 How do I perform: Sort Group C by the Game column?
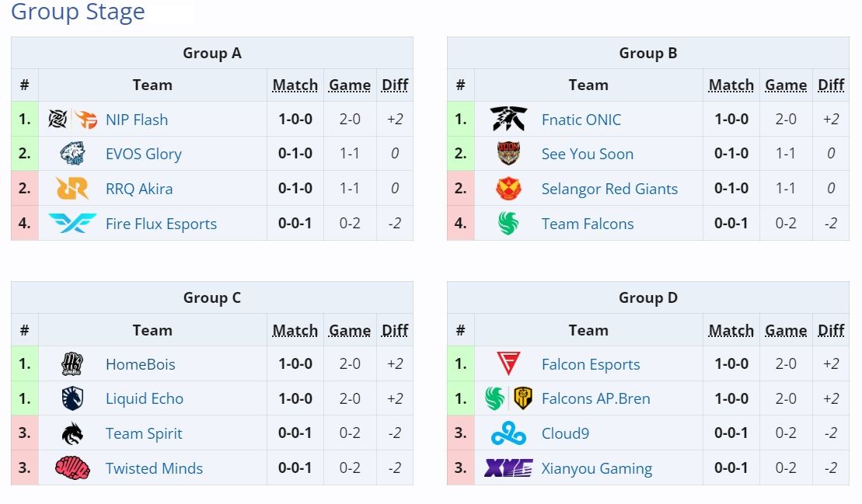click(349, 329)
